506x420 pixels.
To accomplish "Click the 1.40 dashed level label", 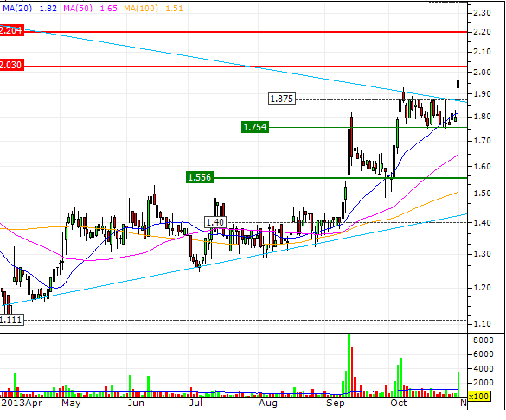I will point(215,222).
